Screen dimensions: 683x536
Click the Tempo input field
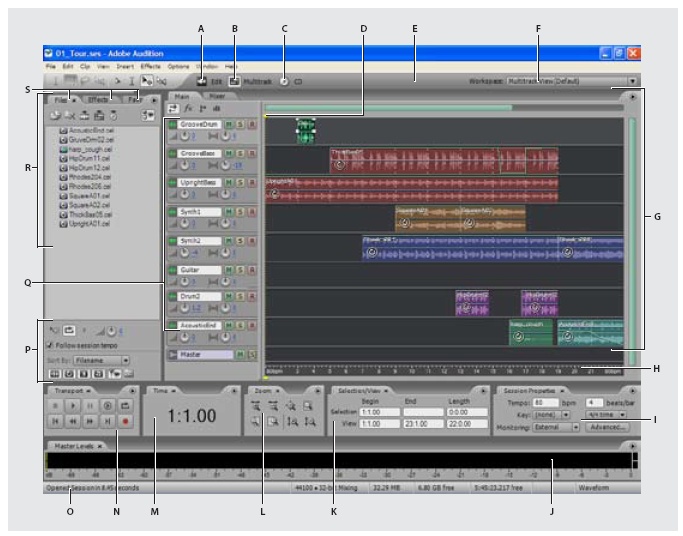[x=546, y=403]
